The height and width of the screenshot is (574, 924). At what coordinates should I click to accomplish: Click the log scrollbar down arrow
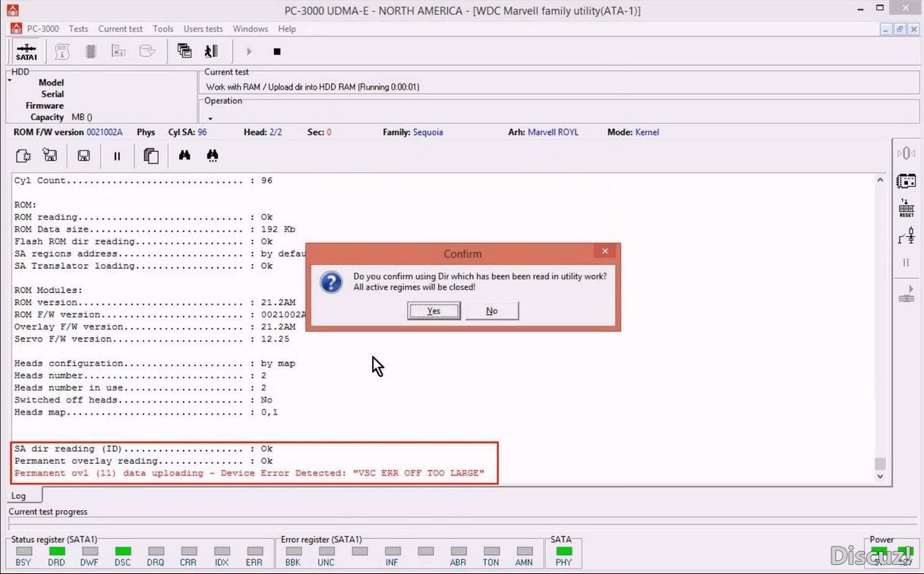tap(880, 476)
